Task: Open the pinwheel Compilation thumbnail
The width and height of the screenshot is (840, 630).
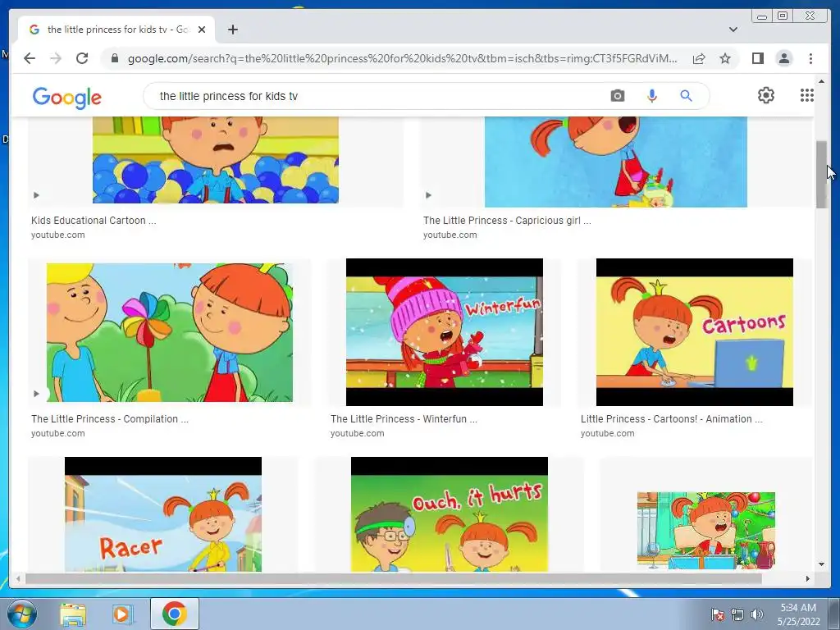Action: click(x=169, y=332)
